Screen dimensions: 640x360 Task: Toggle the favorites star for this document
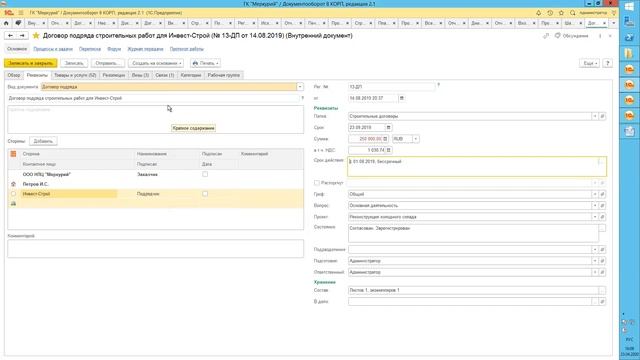pos(36,36)
